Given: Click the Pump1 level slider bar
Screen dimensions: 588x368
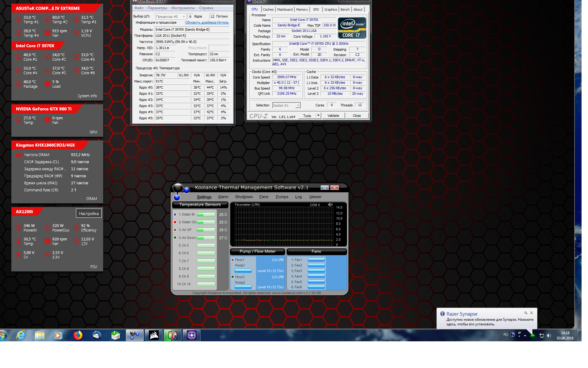Looking at the screenshot, I should (x=243, y=271).
